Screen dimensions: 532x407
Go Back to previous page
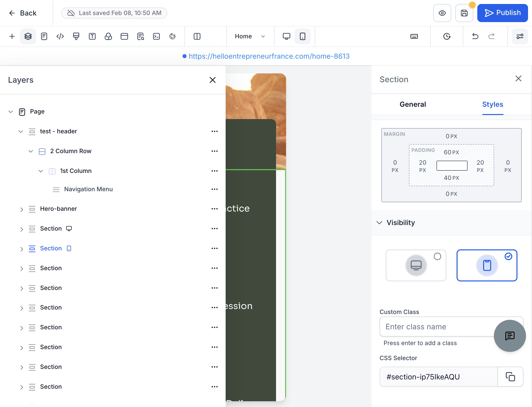23,13
